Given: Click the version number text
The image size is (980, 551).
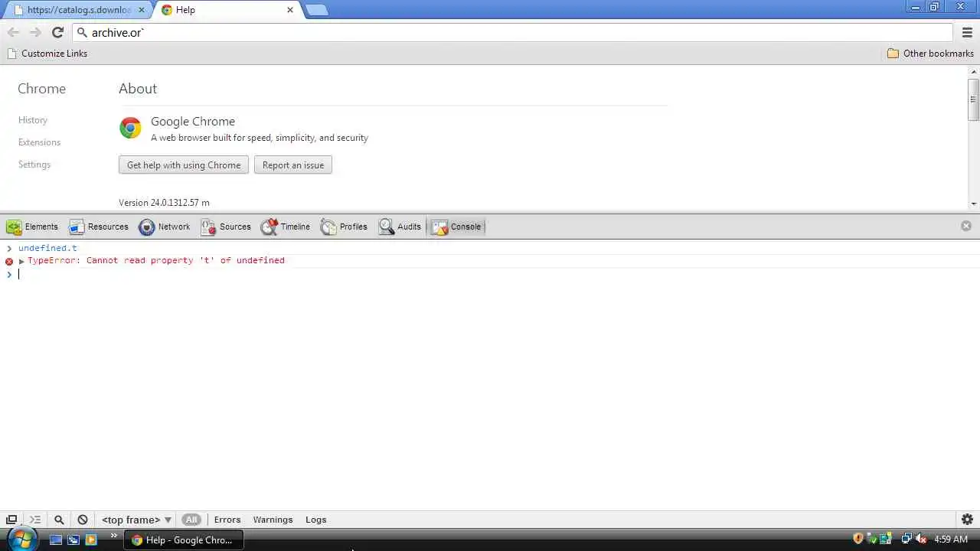Looking at the screenshot, I should click(164, 203).
